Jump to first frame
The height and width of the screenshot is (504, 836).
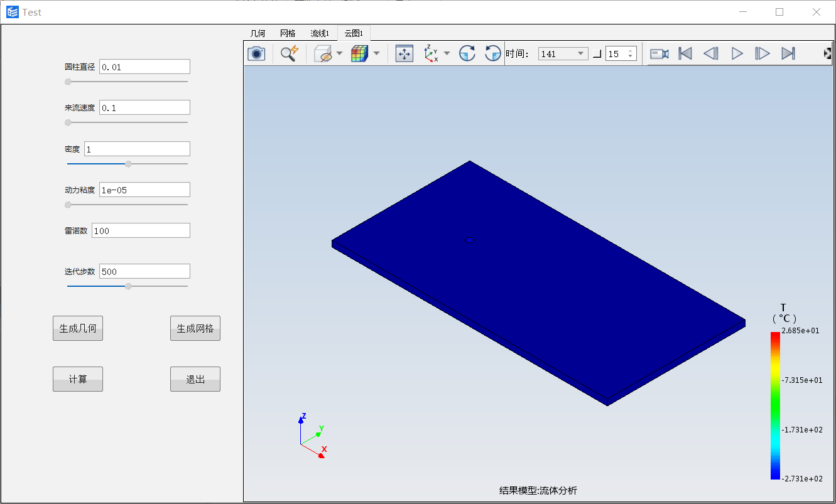point(685,54)
